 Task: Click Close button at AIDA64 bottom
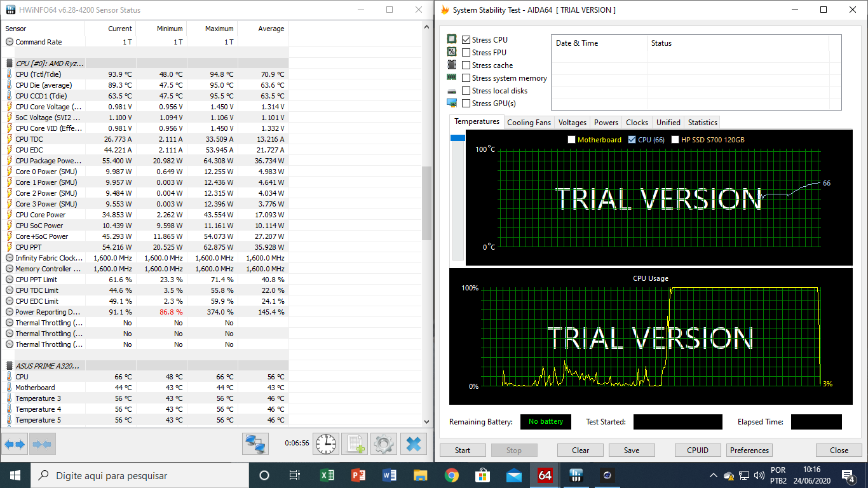click(839, 451)
